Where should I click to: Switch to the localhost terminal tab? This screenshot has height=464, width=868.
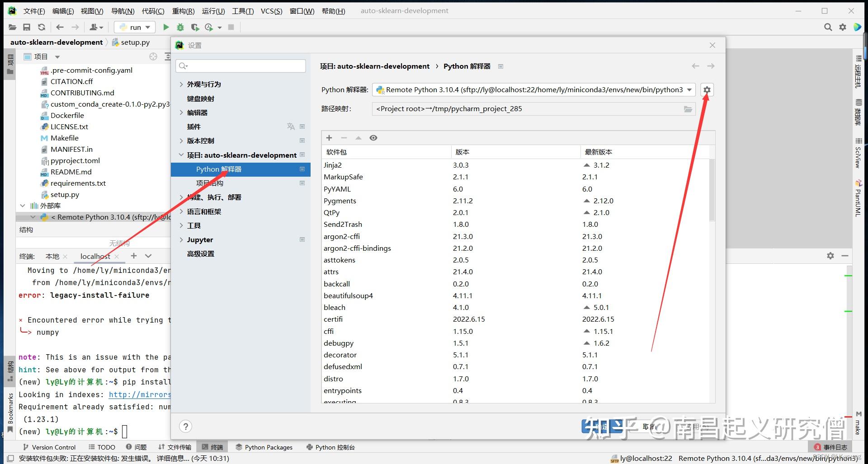(95, 256)
